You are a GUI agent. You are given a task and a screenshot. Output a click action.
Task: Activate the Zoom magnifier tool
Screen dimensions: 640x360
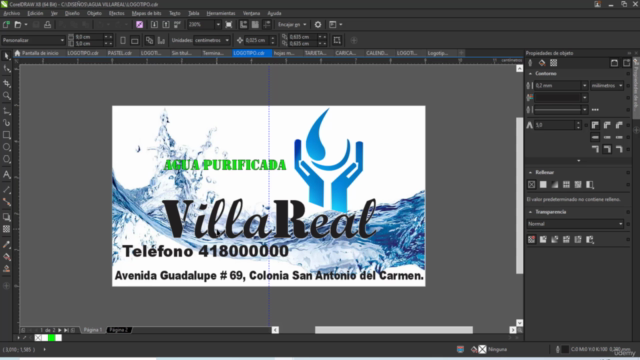coord(7,96)
